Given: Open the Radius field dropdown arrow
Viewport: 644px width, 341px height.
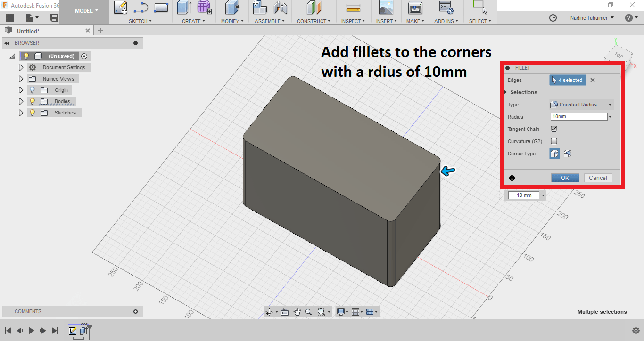Looking at the screenshot, I should (610, 117).
